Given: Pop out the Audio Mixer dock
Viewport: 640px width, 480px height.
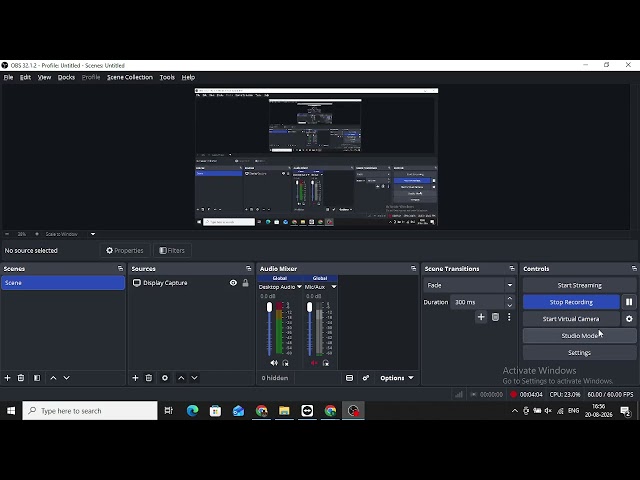Looking at the screenshot, I should pyautogui.click(x=413, y=269).
